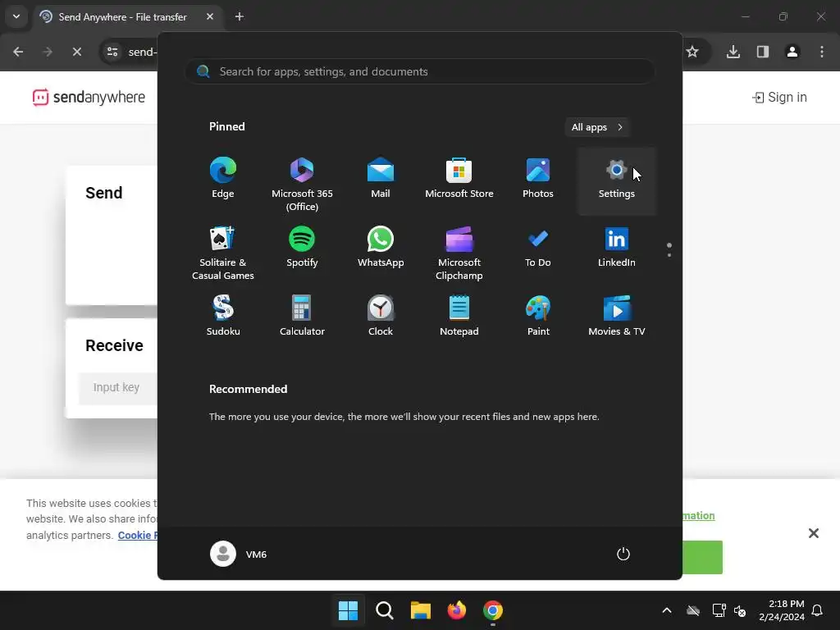Screen dimensions: 840x630
Task: Click the muted volume tray icon
Action: click(740, 610)
